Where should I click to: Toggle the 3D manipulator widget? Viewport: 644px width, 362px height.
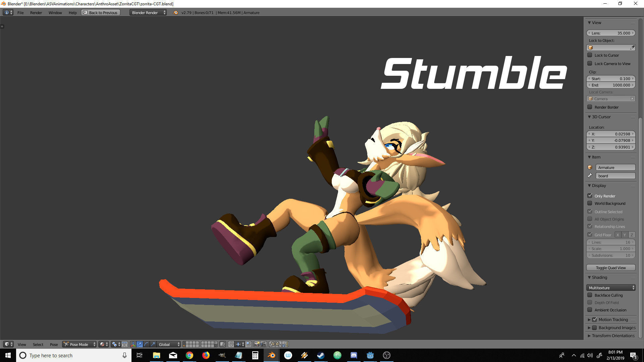click(133, 344)
